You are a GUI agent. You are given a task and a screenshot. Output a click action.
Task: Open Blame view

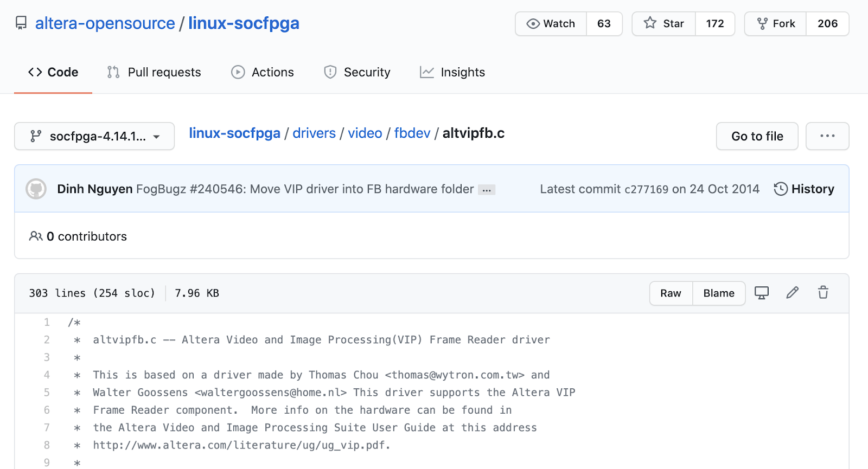point(719,293)
